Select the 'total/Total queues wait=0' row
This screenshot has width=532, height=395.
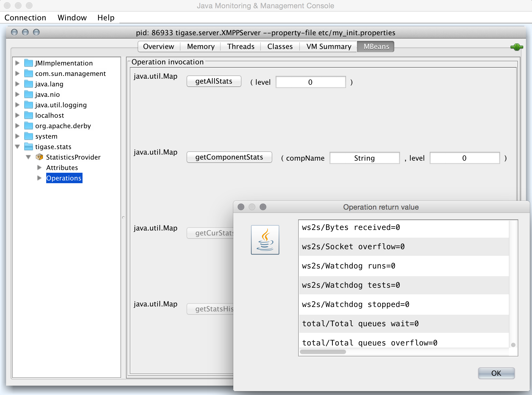click(404, 324)
